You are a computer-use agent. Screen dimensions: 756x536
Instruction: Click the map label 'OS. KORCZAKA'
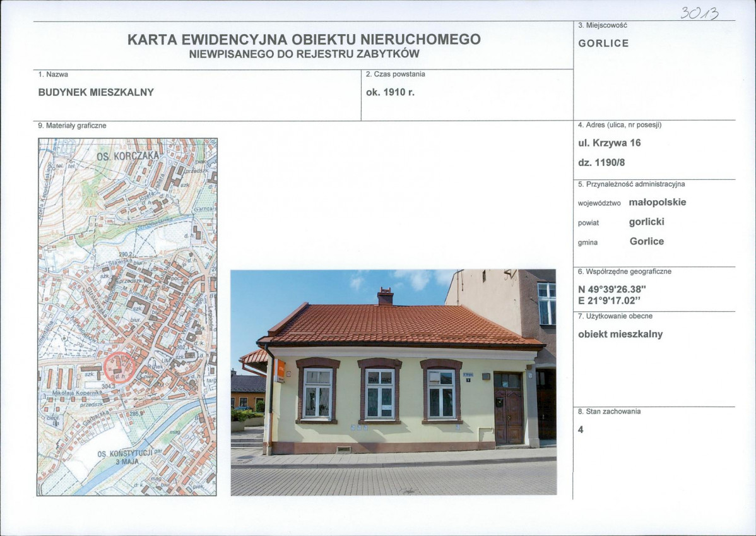coord(127,157)
